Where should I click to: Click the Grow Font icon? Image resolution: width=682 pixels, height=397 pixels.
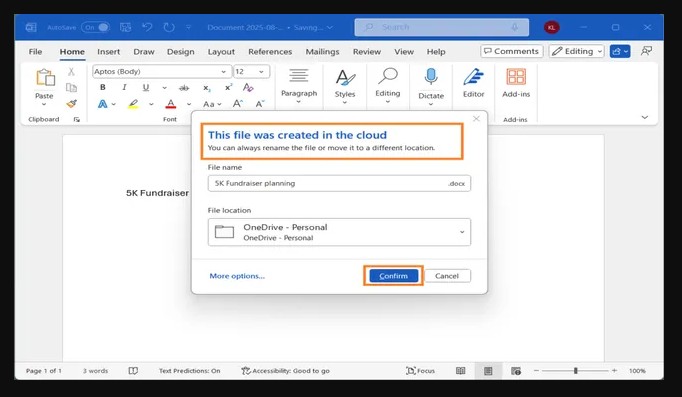[x=237, y=103]
